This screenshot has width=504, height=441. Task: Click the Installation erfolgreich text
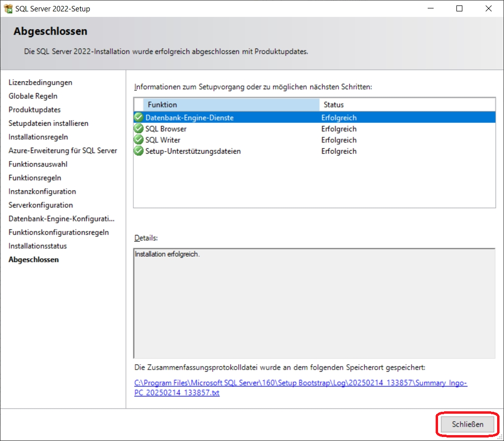167,254
